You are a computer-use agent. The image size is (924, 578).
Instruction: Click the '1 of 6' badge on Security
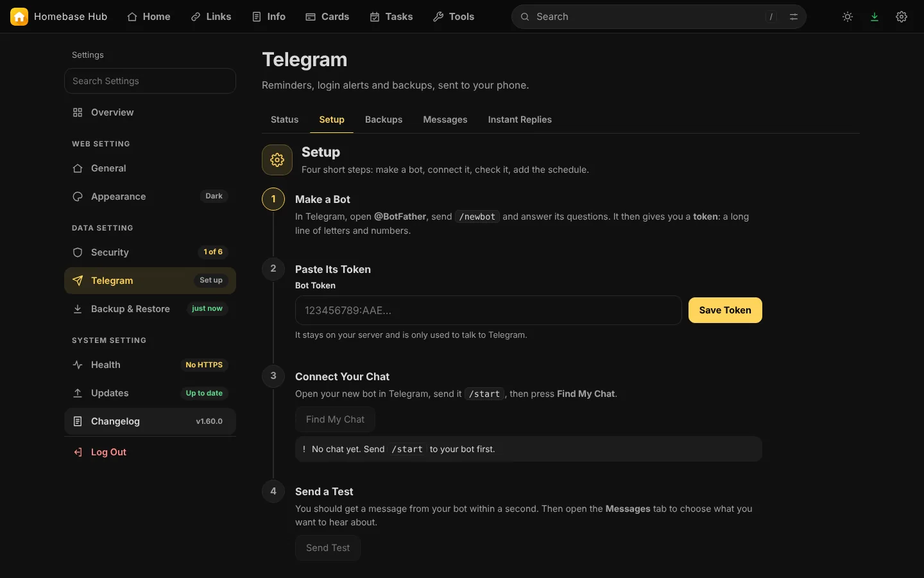213,252
